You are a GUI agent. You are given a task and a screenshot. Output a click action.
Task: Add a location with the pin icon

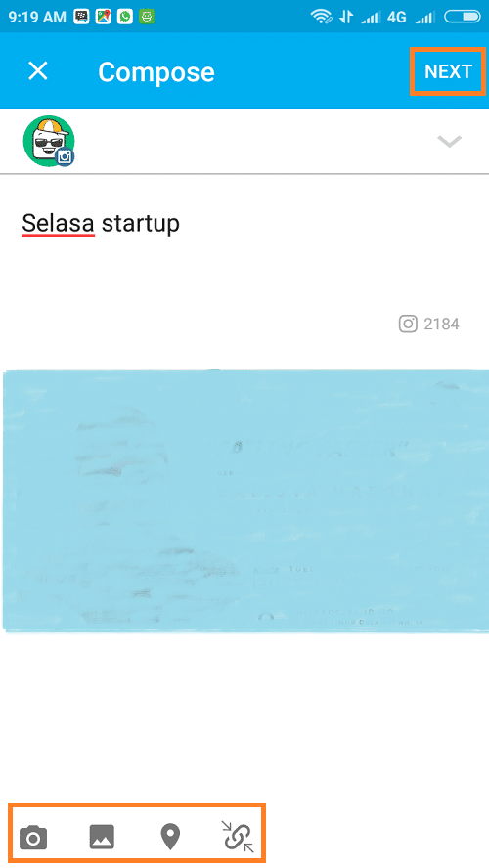click(x=170, y=837)
